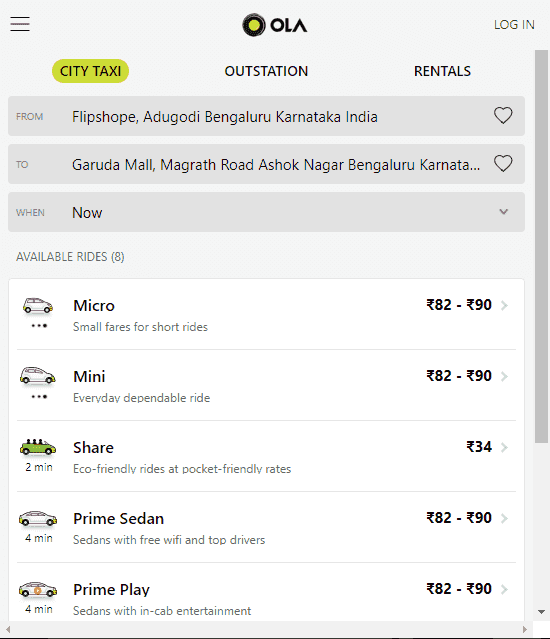This screenshot has width=550, height=639.
Task: Open the hamburger menu
Action: pyautogui.click(x=20, y=24)
